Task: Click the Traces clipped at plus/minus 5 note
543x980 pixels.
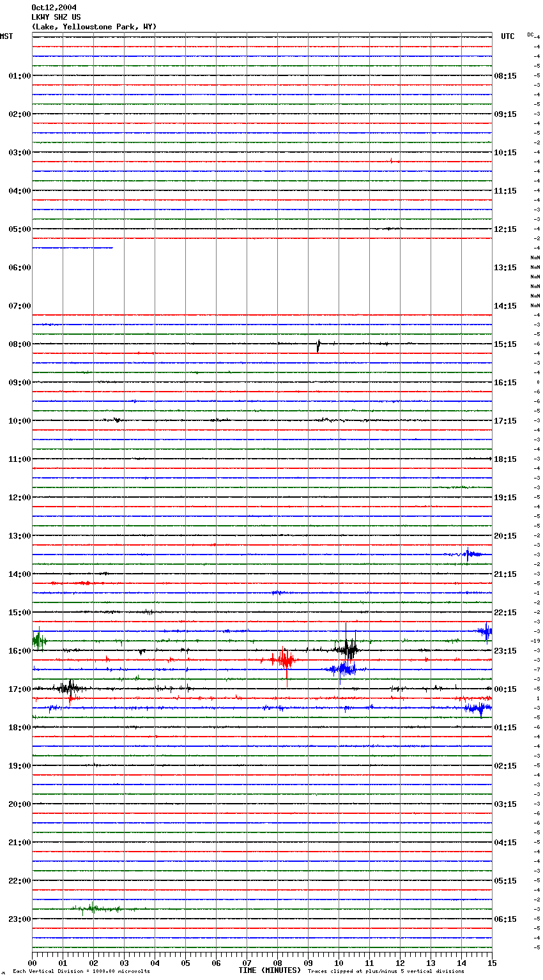Action: tap(386, 971)
